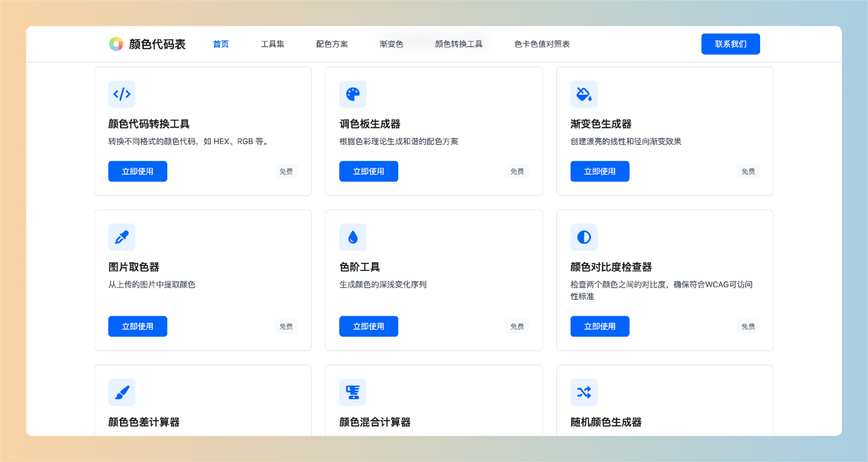Click the 颜色混合计算器 card heading
The height and width of the screenshot is (462, 868).
click(375, 422)
